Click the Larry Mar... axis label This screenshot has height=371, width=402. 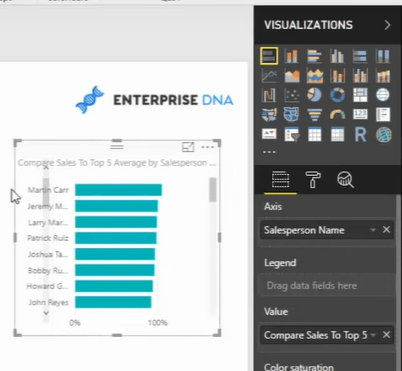48,222
